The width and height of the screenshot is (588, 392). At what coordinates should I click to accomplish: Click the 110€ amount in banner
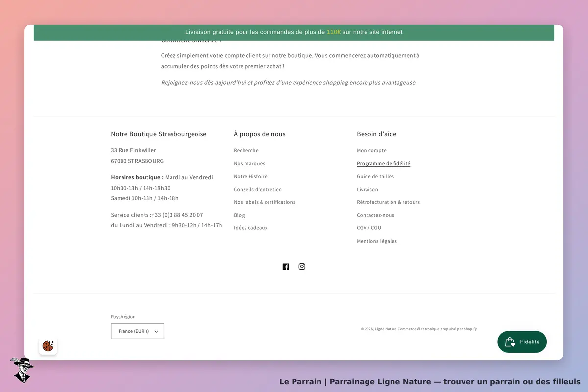[x=334, y=32]
